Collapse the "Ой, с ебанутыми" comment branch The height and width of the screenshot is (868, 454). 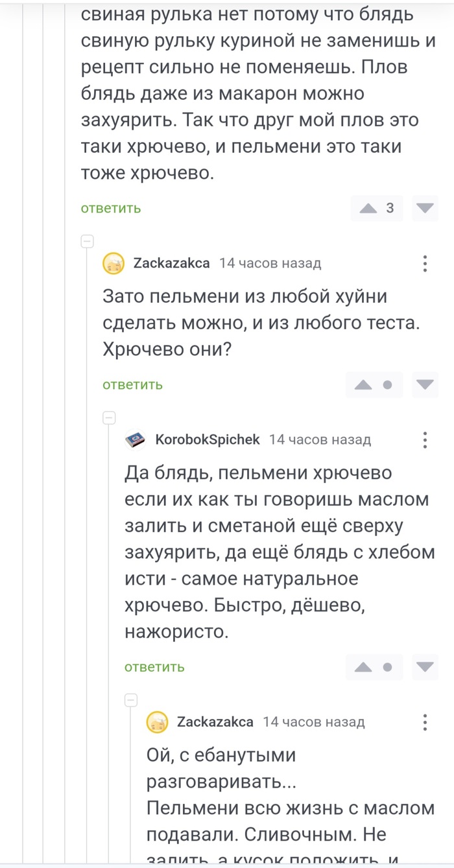pos(132,700)
